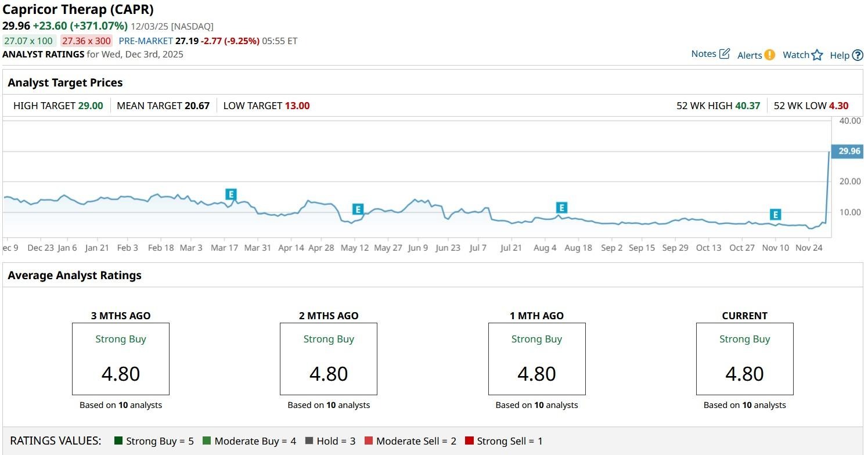
Task: Click the dark green Strong Buy legend swatch
Action: coord(118,441)
